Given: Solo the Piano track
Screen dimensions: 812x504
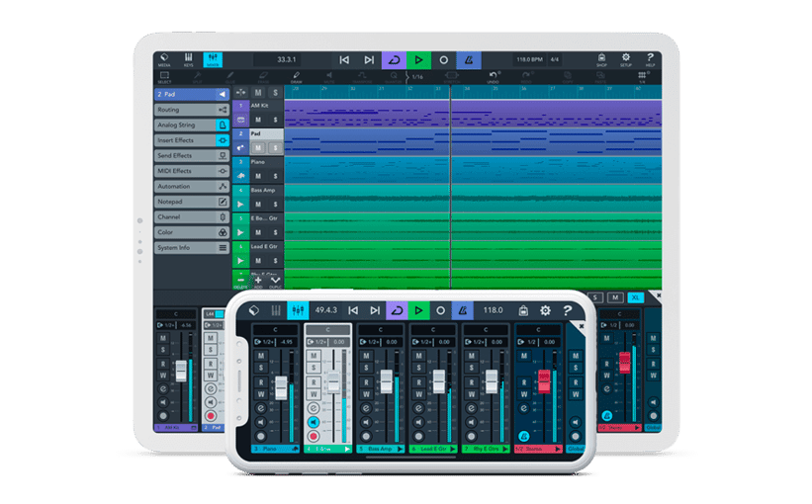Looking at the screenshot, I should point(274,176).
